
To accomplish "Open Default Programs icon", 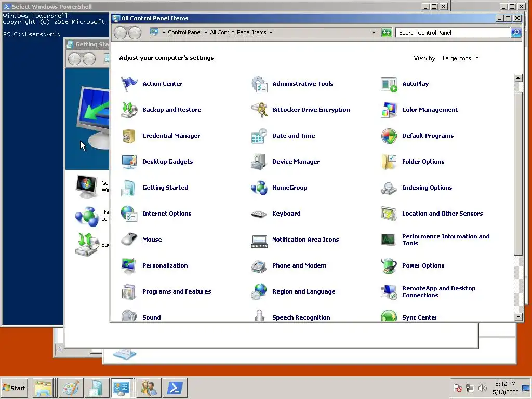I will tap(389, 136).
